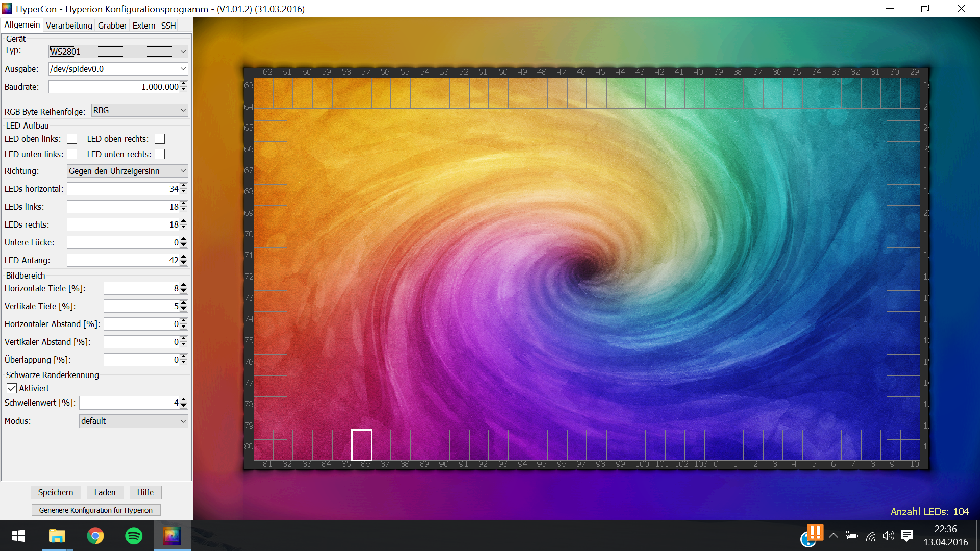The width and height of the screenshot is (980, 551).
Task: Open the Richtung direction dropdown
Action: click(x=127, y=171)
